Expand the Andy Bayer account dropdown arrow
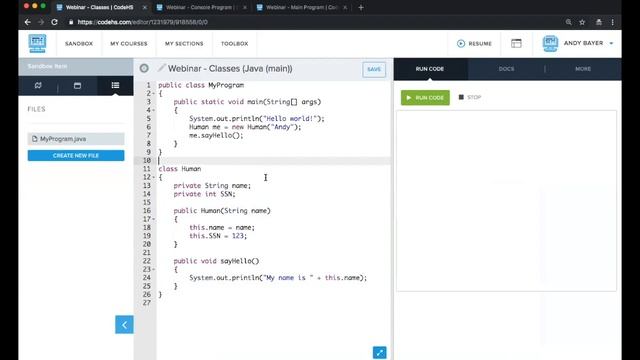 (x=611, y=43)
